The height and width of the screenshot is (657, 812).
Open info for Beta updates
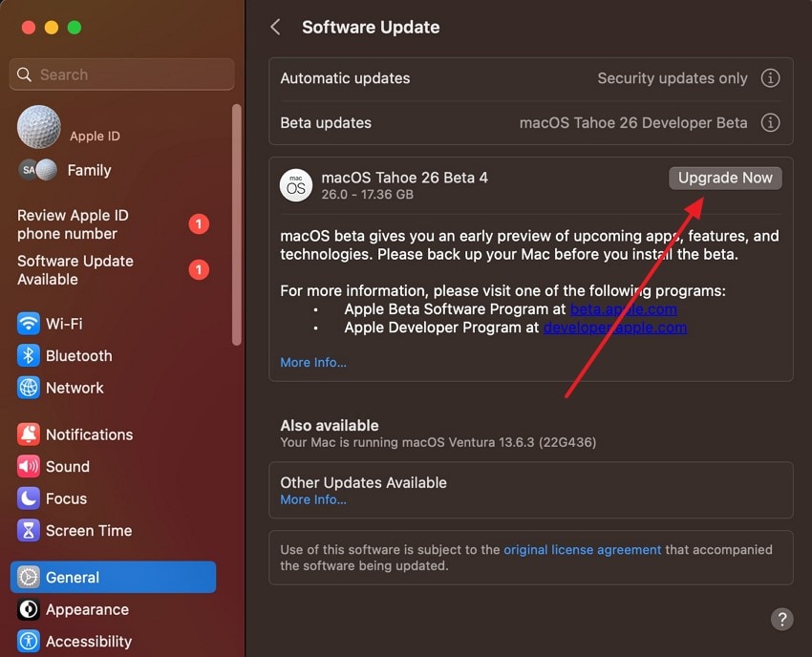coord(770,122)
